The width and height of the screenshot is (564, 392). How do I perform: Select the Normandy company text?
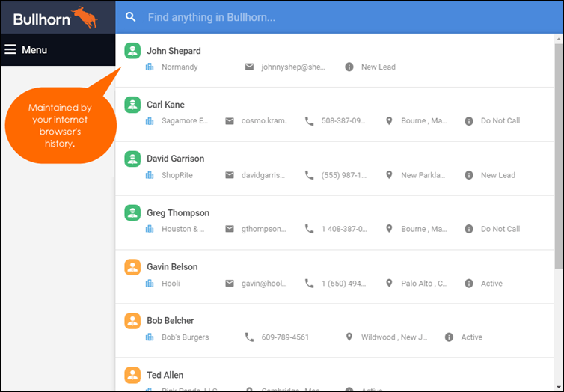[180, 67]
